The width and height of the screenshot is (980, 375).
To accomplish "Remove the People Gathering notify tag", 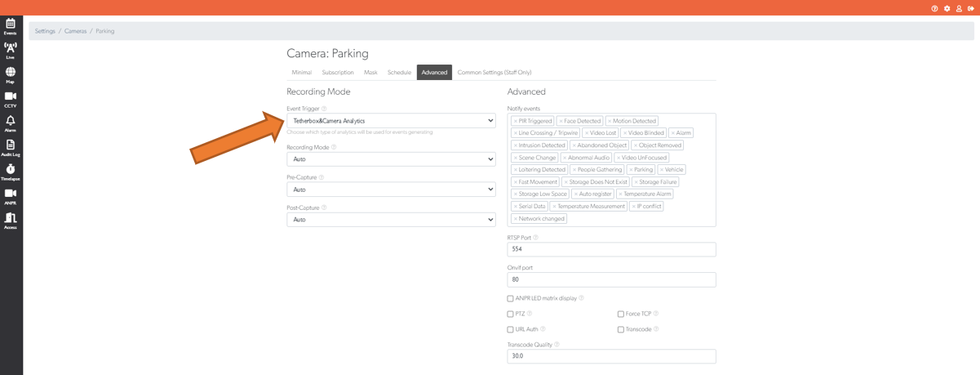I will 574,170.
